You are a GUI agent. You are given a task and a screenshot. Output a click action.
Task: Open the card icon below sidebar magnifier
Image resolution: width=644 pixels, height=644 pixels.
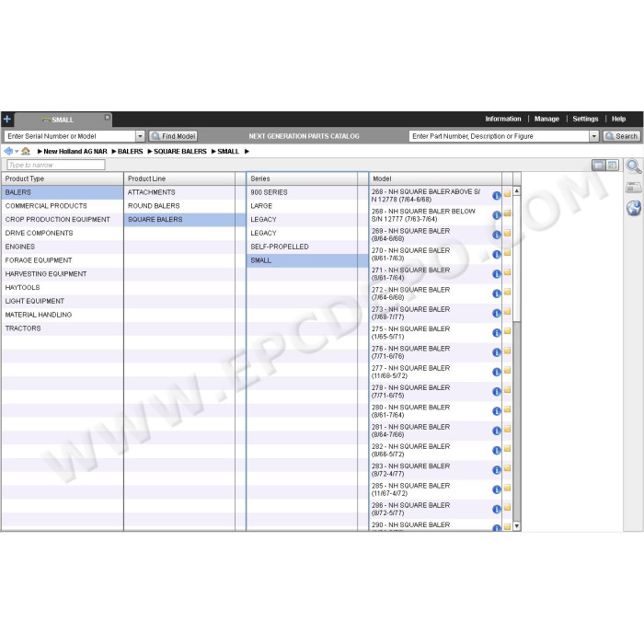[x=633, y=188]
